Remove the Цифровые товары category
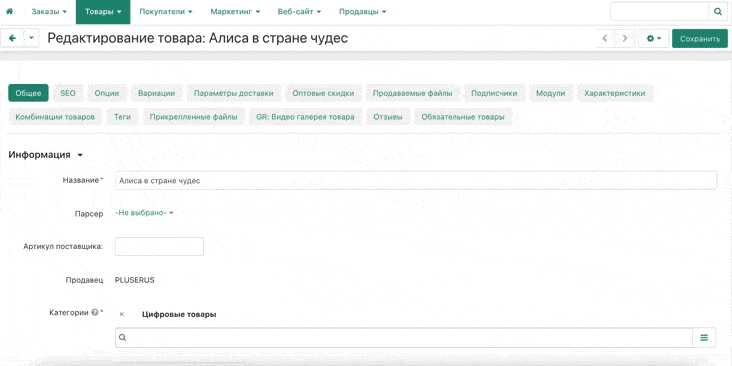 122,314
